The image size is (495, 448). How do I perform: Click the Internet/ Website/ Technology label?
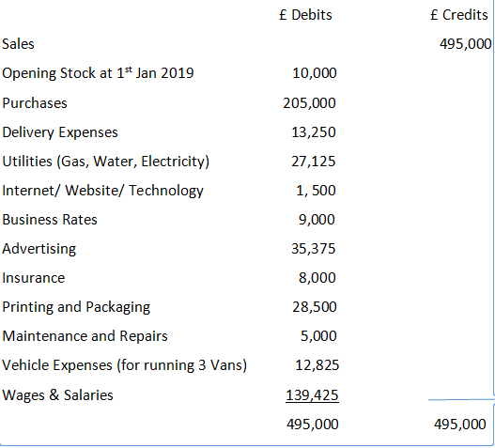[102, 191]
